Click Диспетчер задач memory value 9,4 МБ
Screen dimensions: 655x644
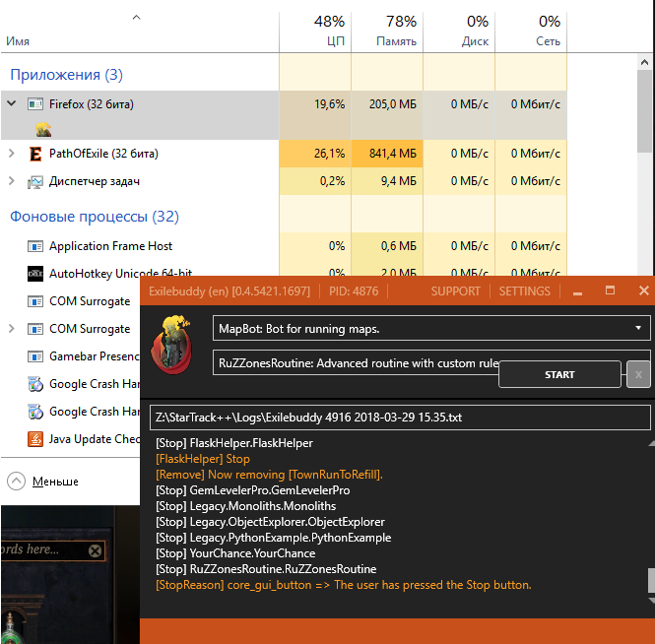[399, 181]
